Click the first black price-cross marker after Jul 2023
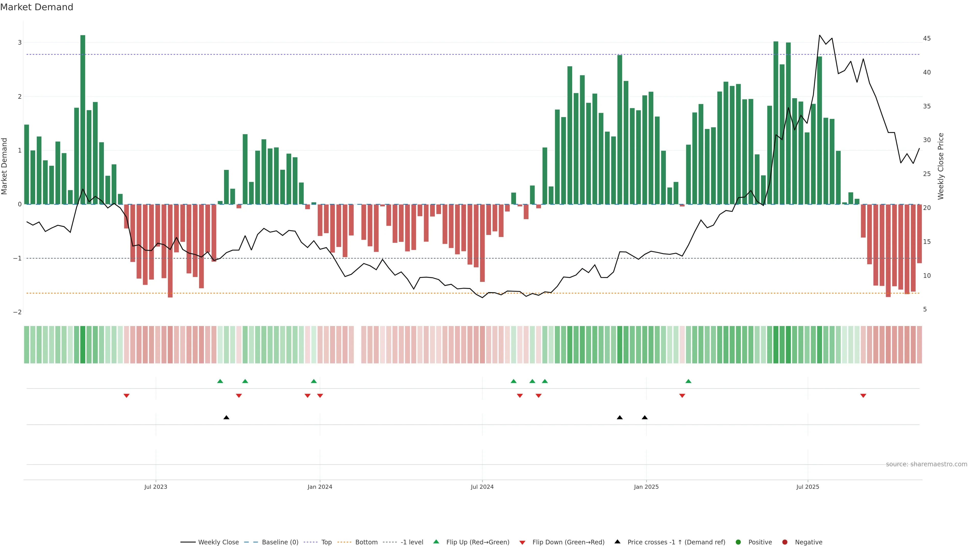This screenshot has width=980, height=551. tap(226, 417)
